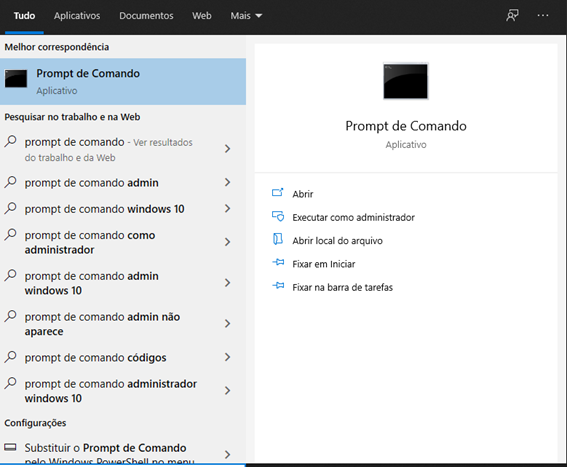Screen dimensions: 567x467
Task: Select suggestion 'prompt de comando admin'
Action: coord(123,182)
